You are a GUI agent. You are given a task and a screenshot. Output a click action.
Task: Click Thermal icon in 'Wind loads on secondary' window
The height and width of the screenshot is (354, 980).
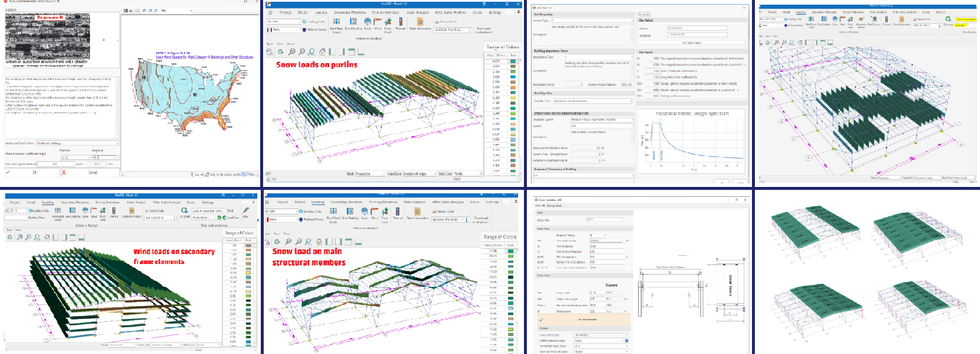coord(113,211)
